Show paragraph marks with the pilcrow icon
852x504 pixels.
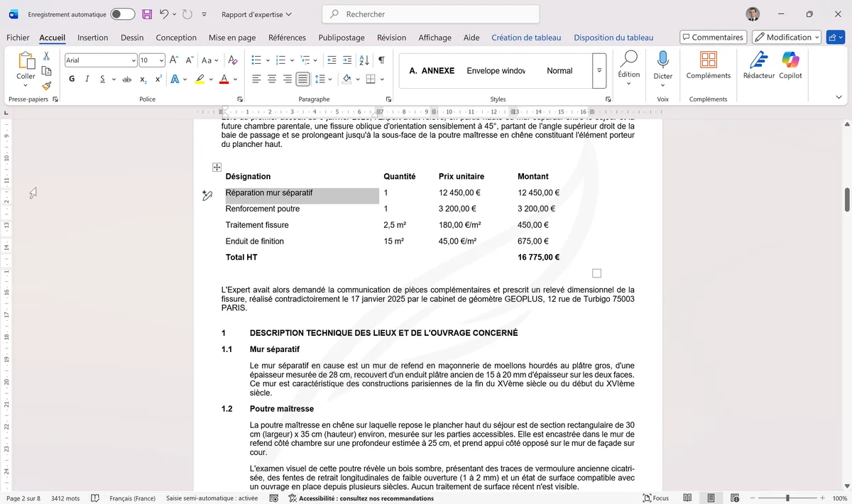(x=381, y=60)
